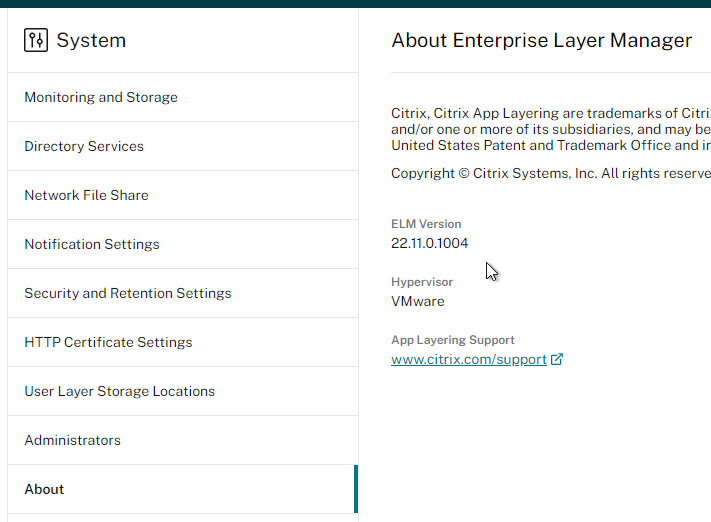Click the ELM version number 22.11.0.1004

(429, 243)
